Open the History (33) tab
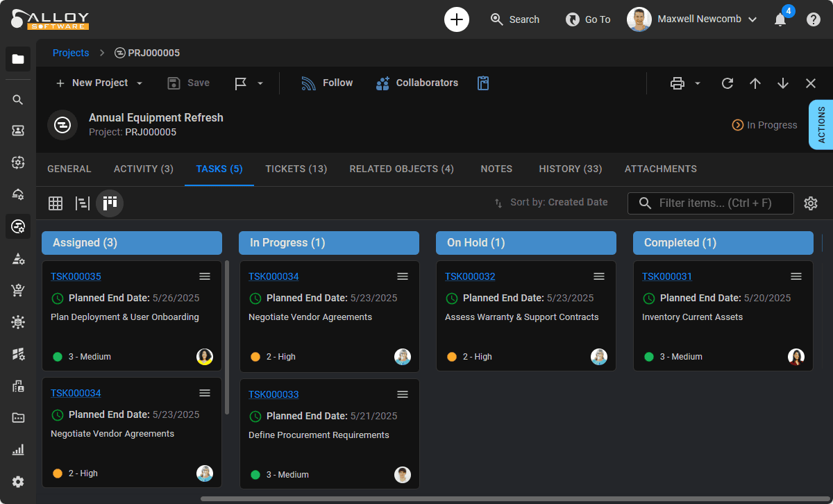The height and width of the screenshot is (504, 833). pos(570,169)
